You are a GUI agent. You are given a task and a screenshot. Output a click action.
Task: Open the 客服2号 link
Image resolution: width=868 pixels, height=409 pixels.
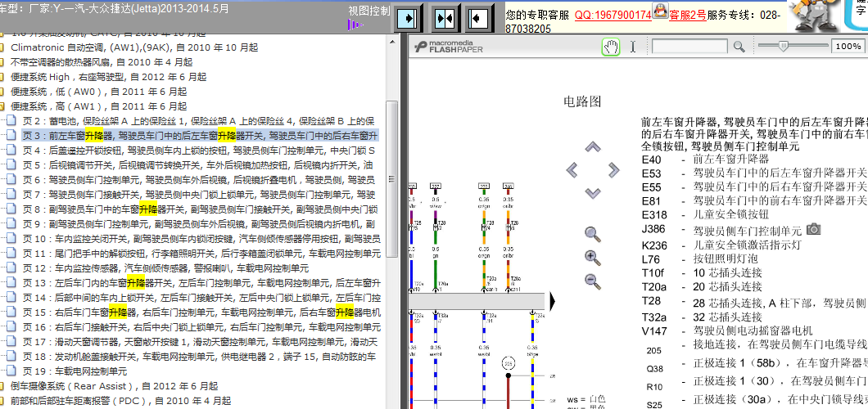tap(688, 16)
